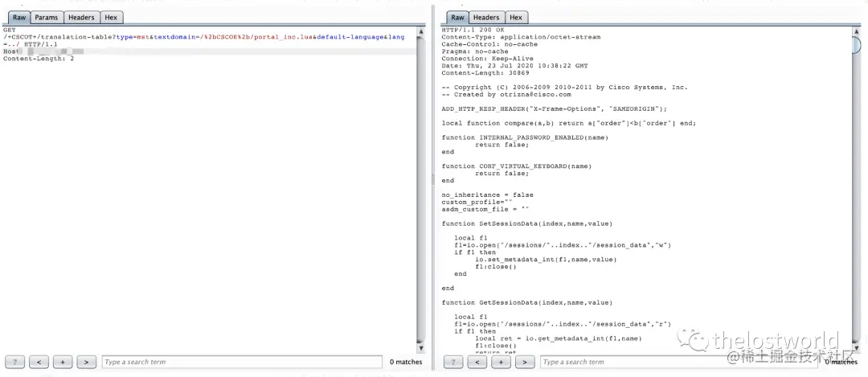Click 'Content-Length: 2' request header line
This screenshot has width=868, height=377.
pyautogui.click(x=39, y=59)
